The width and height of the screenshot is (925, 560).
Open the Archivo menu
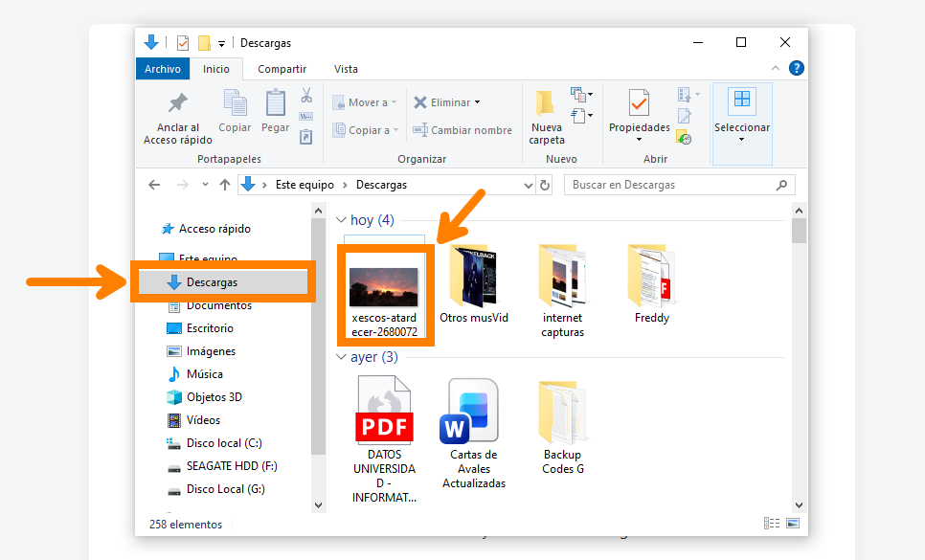162,69
